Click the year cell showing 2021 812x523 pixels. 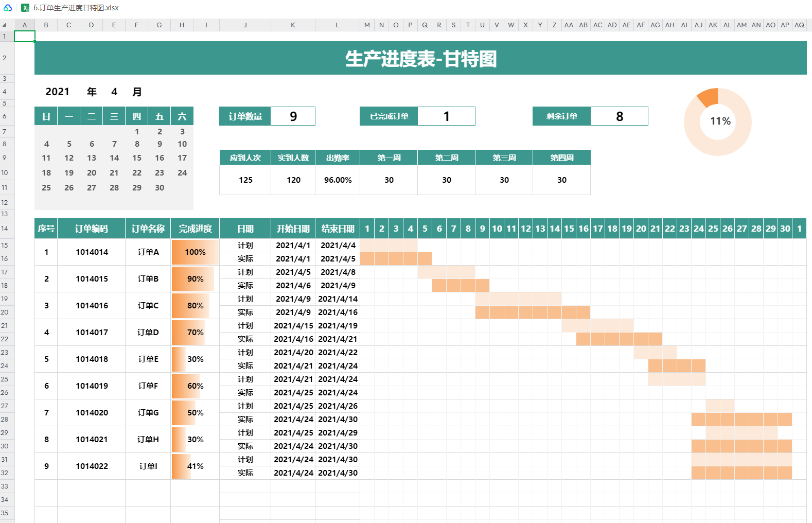(x=57, y=92)
